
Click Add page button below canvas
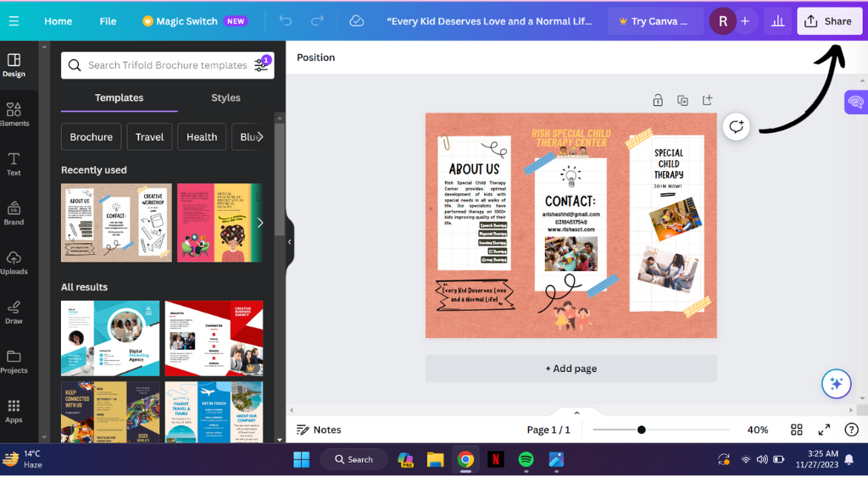[x=571, y=369]
